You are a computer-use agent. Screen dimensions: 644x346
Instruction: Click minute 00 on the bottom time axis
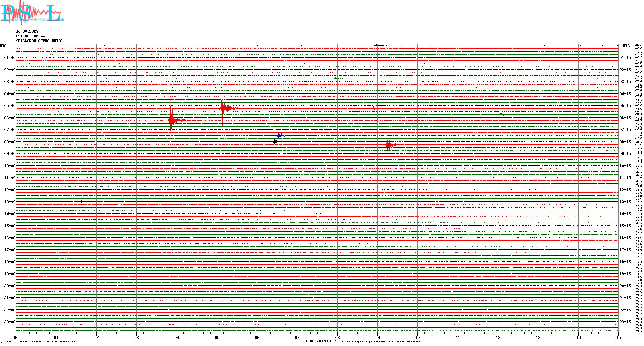click(x=16, y=337)
